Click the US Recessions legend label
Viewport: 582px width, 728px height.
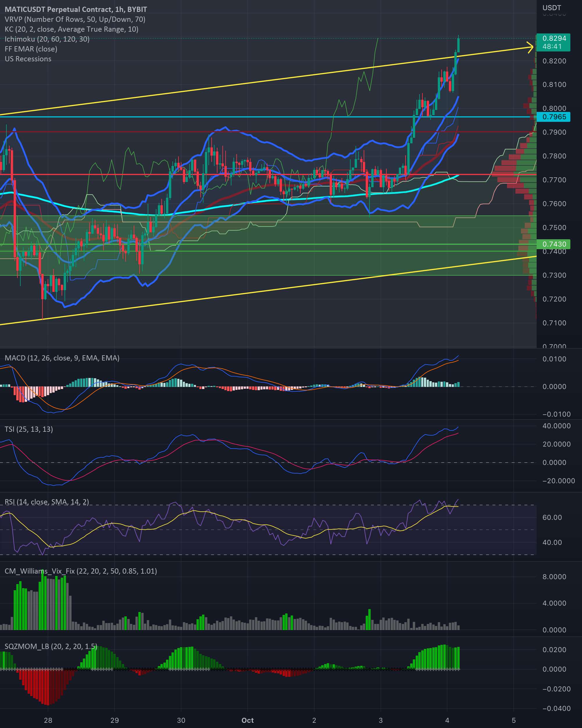28,59
